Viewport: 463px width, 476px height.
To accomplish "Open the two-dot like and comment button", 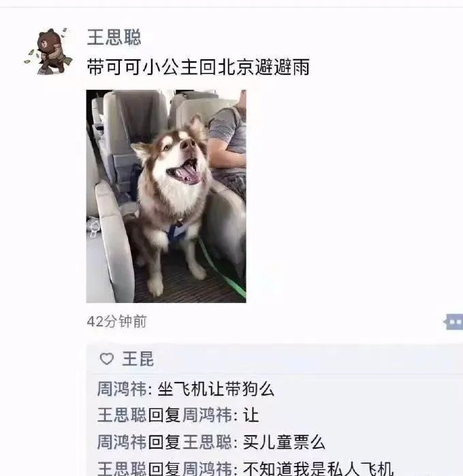I will coord(453,322).
